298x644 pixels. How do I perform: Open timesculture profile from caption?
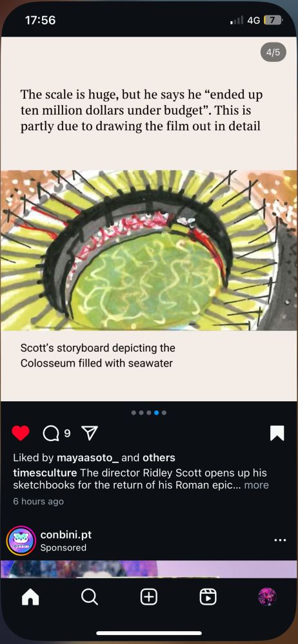pyautogui.click(x=45, y=472)
